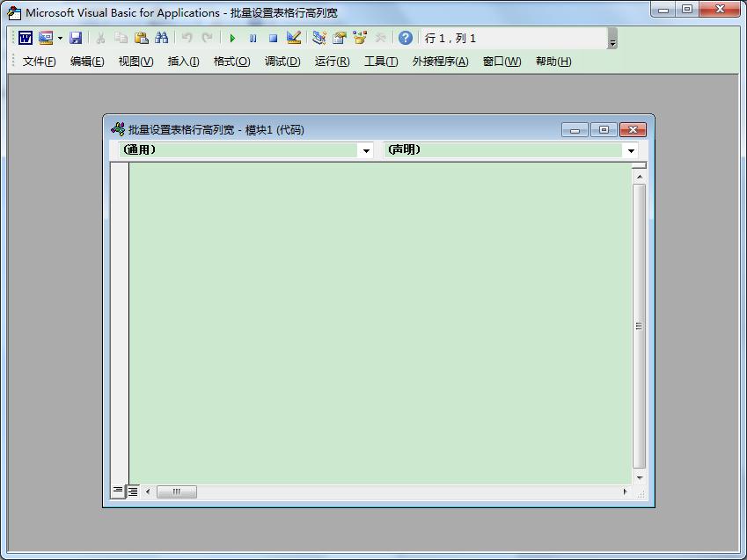Toggle Design Mode on the toolbar
The height and width of the screenshot is (560, 747).
pyautogui.click(x=293, y=38)
